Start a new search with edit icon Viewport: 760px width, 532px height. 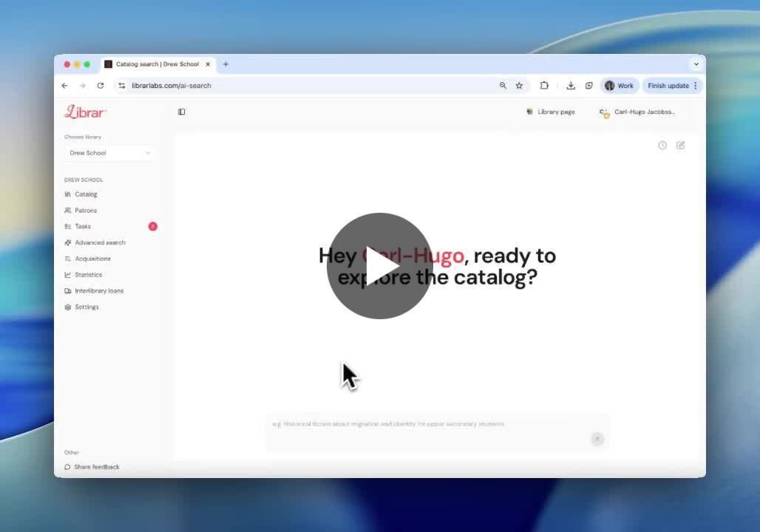click(x=680, y=146)
